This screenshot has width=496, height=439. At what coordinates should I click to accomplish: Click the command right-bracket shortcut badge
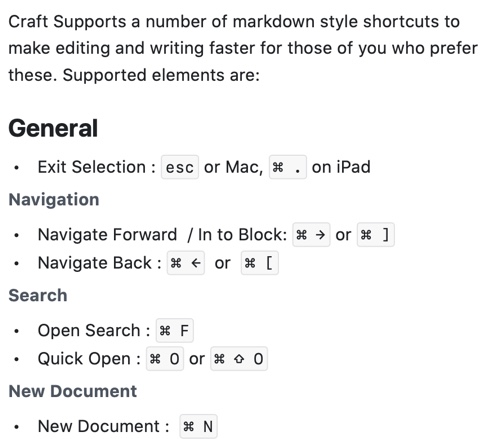(376, 235)
